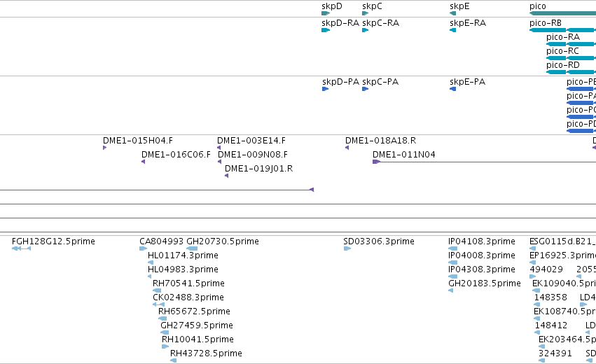Click the pico-RB transcript feature
The image size is (596, 364).
click(562, 30)
